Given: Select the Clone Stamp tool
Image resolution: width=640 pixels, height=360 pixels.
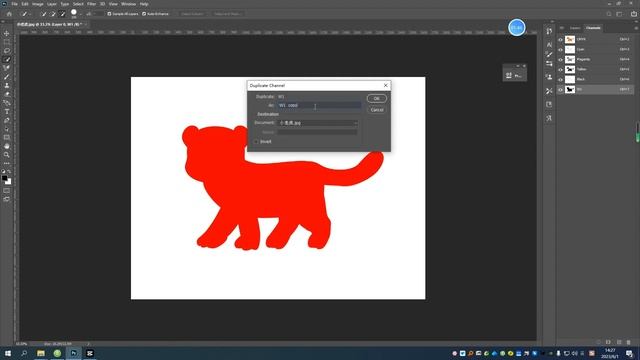Looking at the screenshot, I should point(7,86).
